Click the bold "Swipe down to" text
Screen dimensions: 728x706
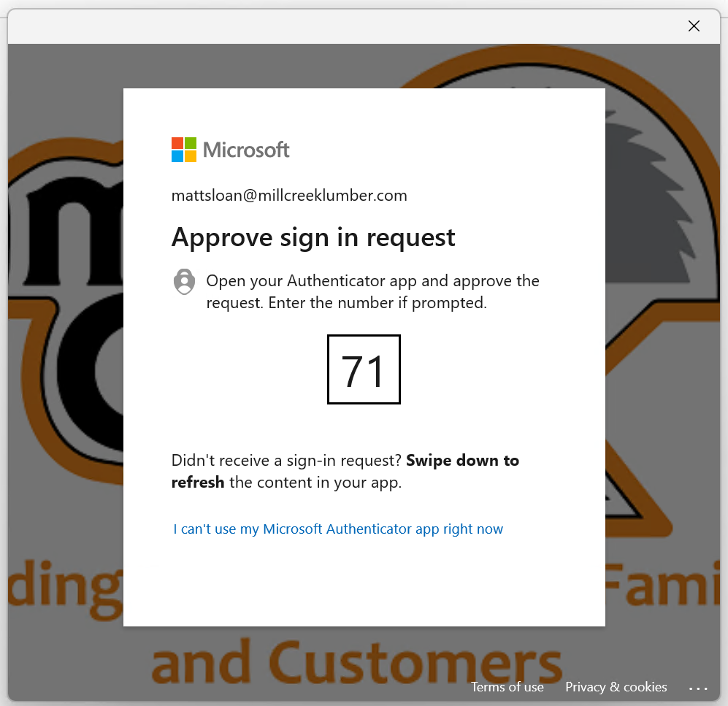[462, 461]
